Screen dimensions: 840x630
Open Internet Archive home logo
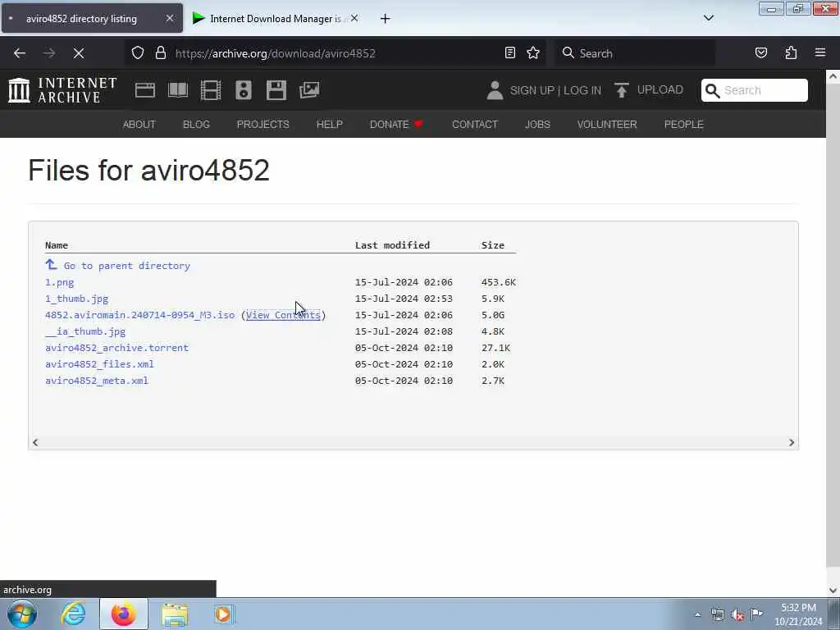(62, 89)
